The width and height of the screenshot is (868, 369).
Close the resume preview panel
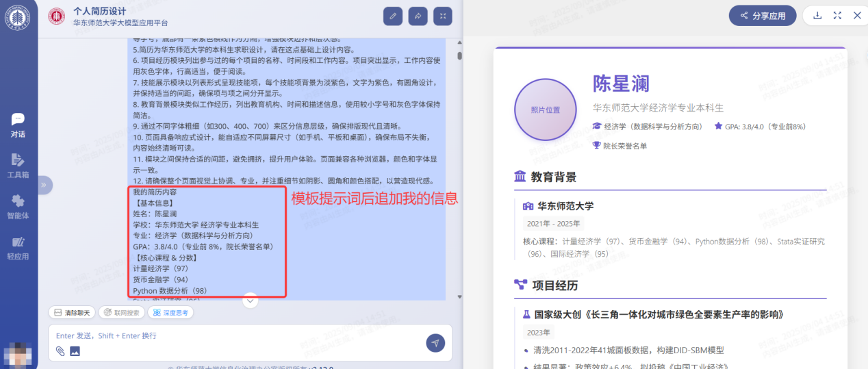coord(856,15)
